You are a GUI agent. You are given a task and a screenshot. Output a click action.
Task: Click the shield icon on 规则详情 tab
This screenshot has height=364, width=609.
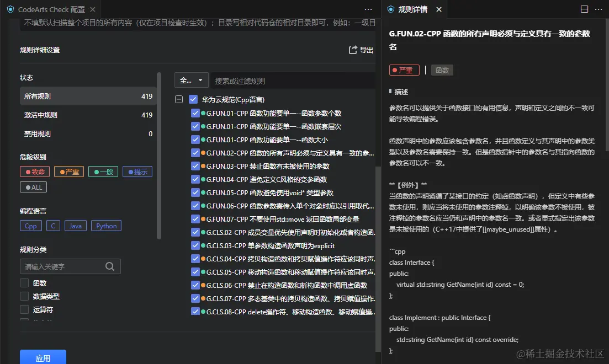click(x=391, y=9)
